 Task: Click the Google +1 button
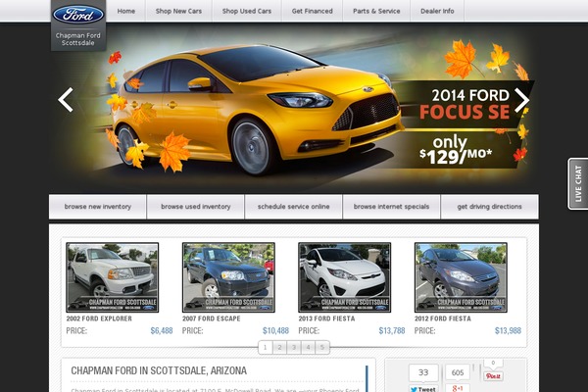tap(458, 388)
